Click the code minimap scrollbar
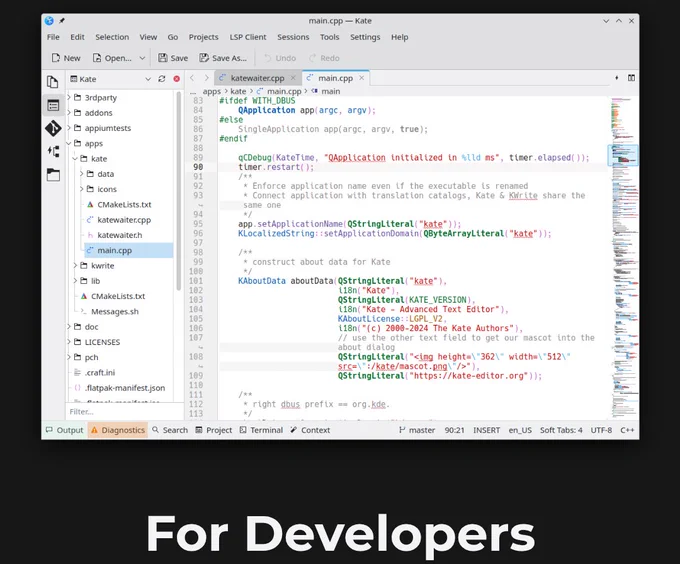This screenshot has width=680, height=564. point(624,258)
